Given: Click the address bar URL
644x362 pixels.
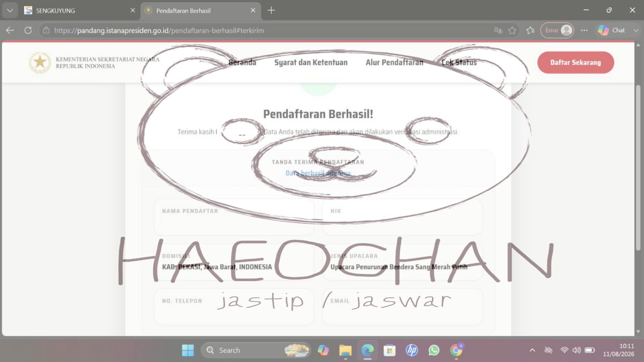Looking at the screenshot, I should tap(159, 31).
